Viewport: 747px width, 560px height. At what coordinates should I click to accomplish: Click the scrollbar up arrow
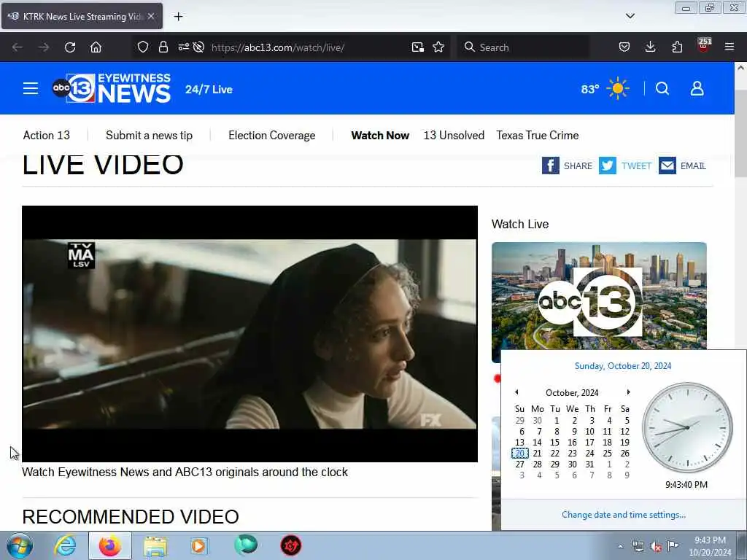pos(741,68)
